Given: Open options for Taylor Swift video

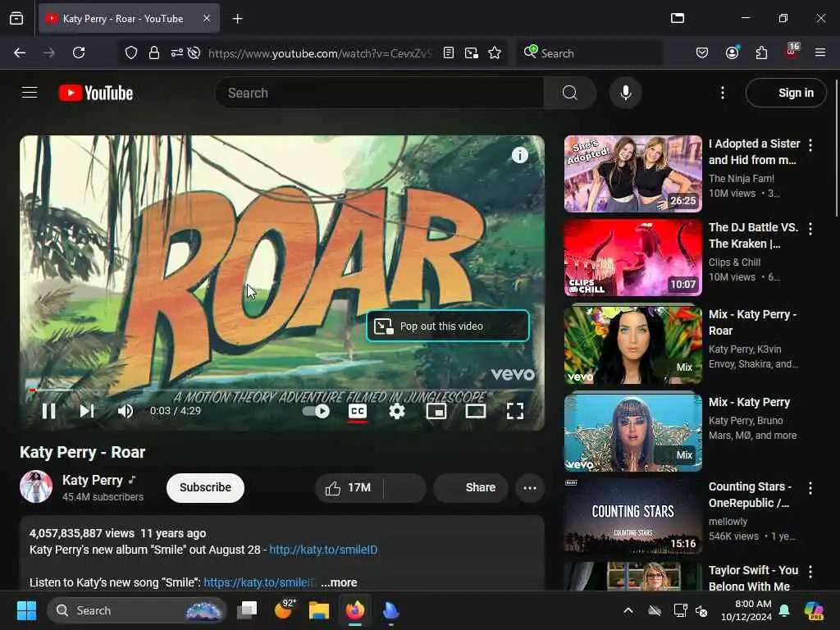Looking at the screenshot, I should [810, 572].
